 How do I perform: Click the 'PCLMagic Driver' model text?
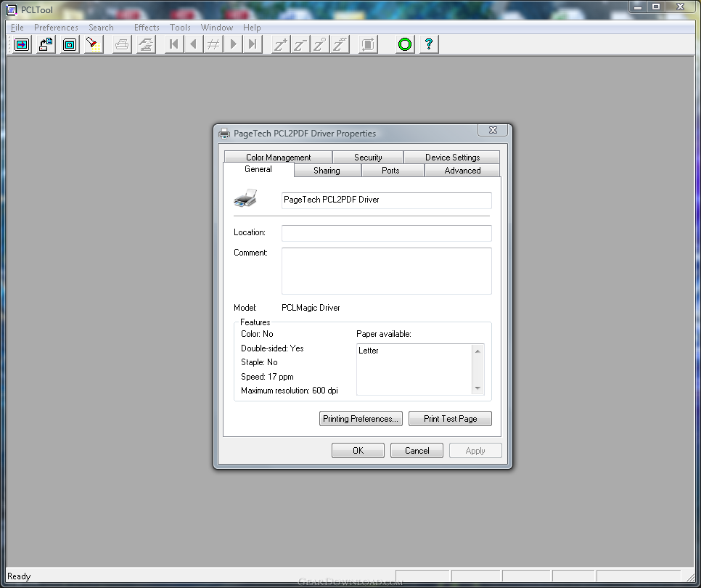(311, 308)
